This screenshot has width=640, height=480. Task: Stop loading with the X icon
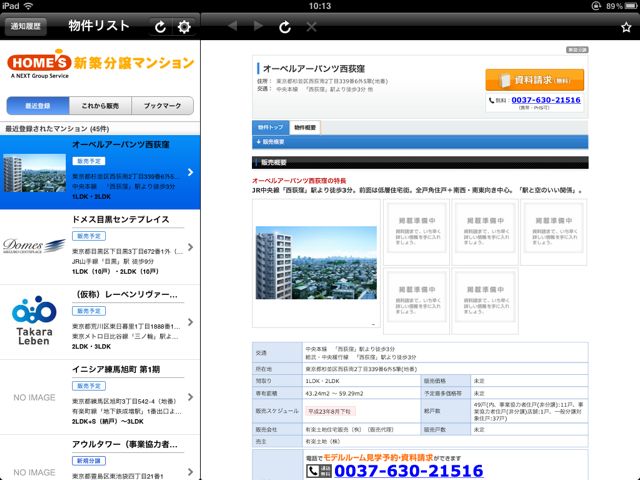311,27
